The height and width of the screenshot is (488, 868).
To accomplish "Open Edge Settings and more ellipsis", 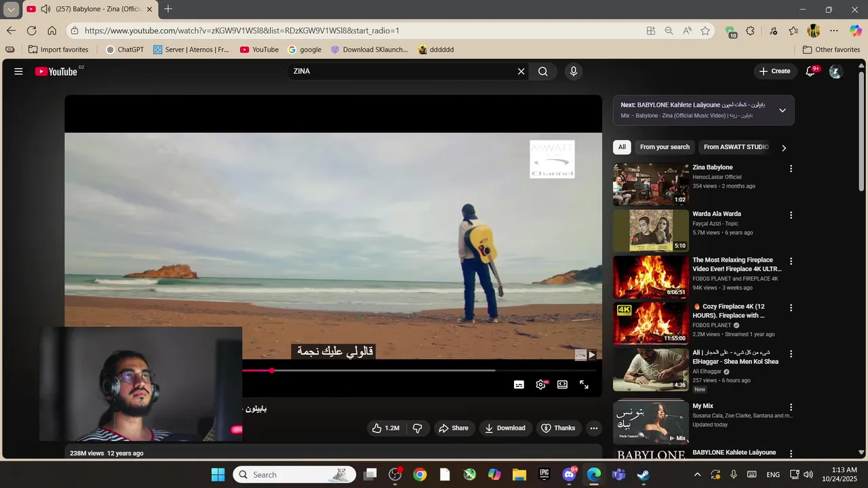I will 834,30.
